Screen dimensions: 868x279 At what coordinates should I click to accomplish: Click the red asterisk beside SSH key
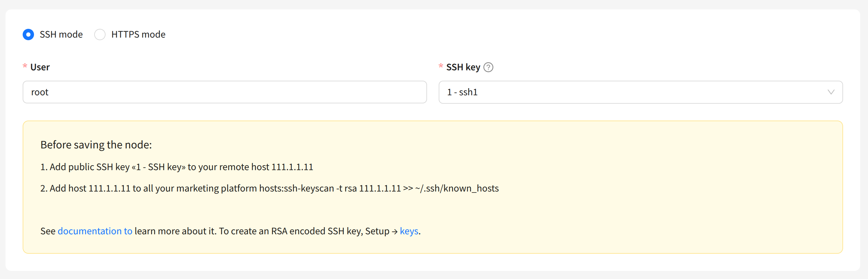coord(441,66)
